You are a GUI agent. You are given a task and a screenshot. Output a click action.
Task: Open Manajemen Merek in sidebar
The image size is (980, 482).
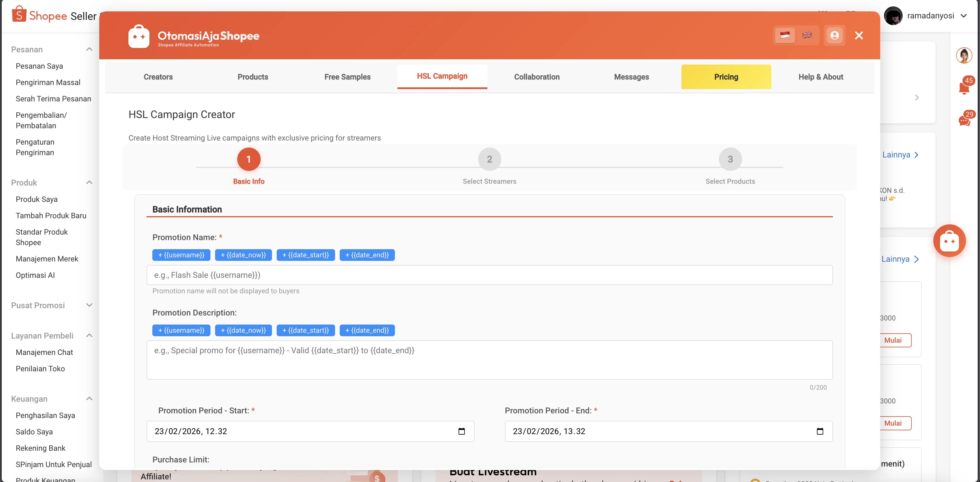(47, 259)
